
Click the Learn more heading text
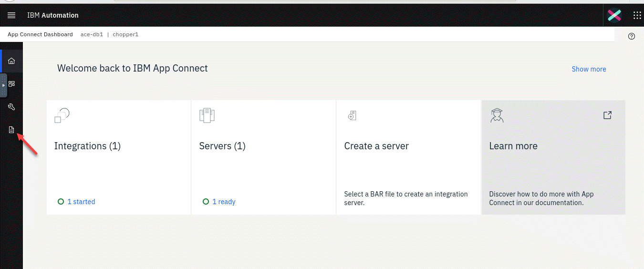pyautogui.click(x=513, y=146)
